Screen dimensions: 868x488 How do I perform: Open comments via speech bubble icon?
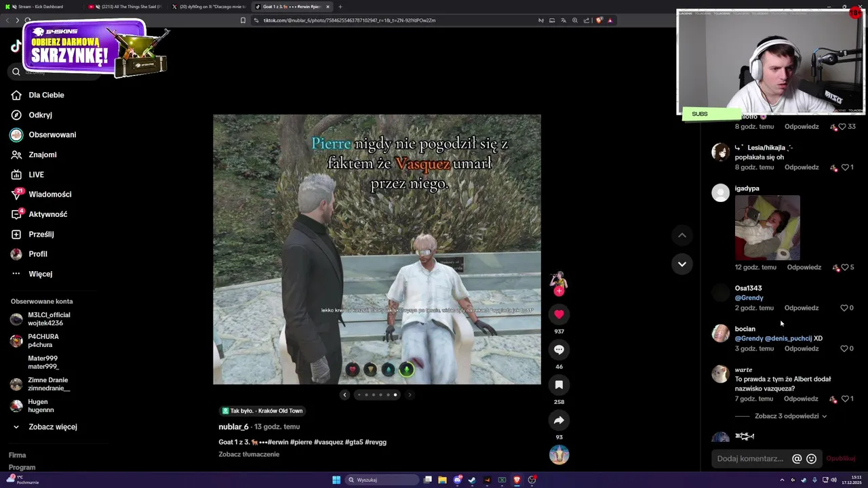(559, 350)
